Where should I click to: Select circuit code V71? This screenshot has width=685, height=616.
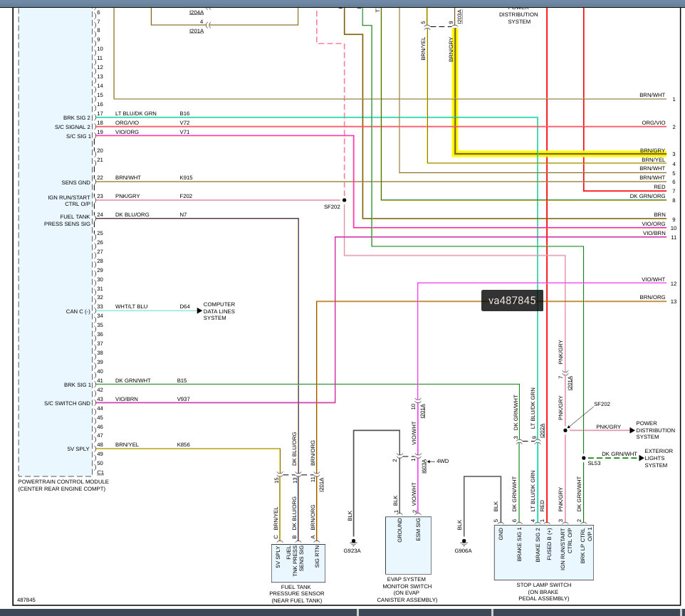tap(184, 132)
